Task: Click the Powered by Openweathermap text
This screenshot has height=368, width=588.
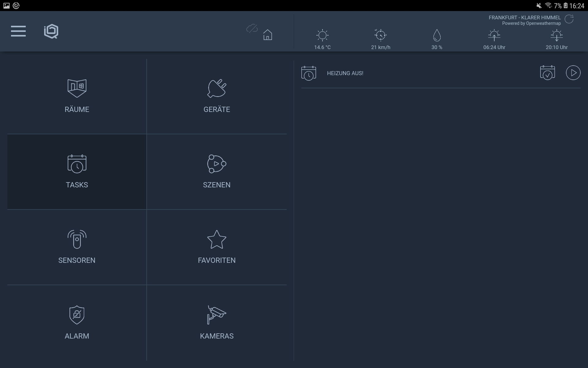Action: 531,23
